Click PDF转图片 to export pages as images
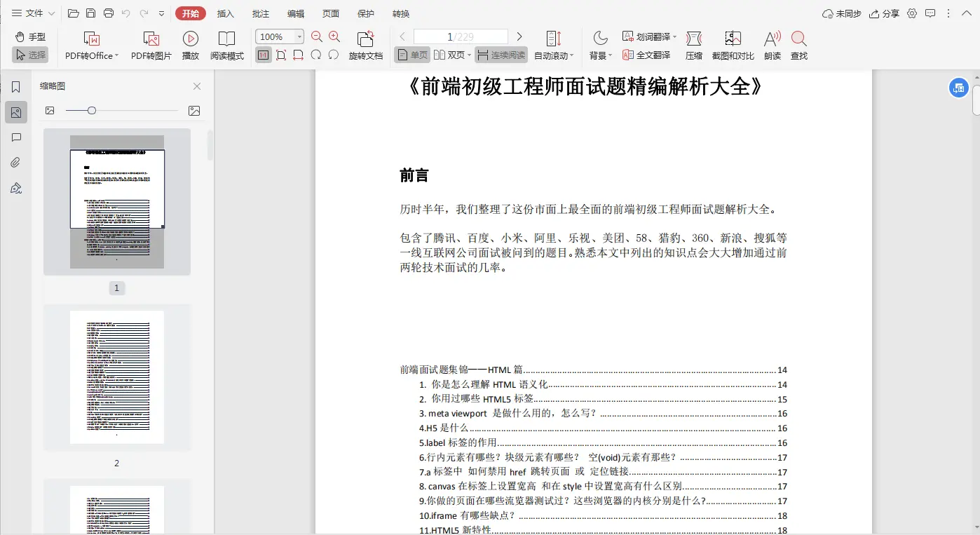 click(x=151, y=44)
